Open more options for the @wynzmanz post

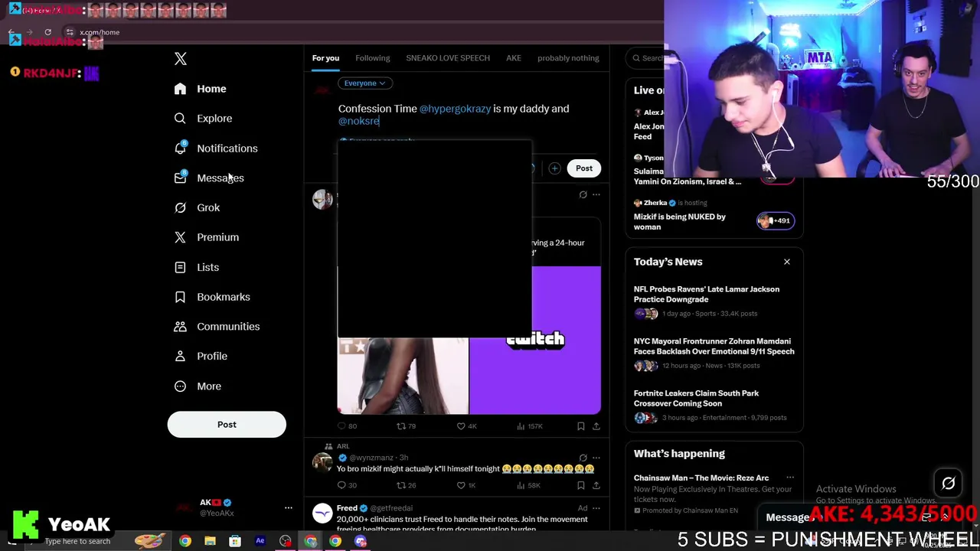(596, 458)
